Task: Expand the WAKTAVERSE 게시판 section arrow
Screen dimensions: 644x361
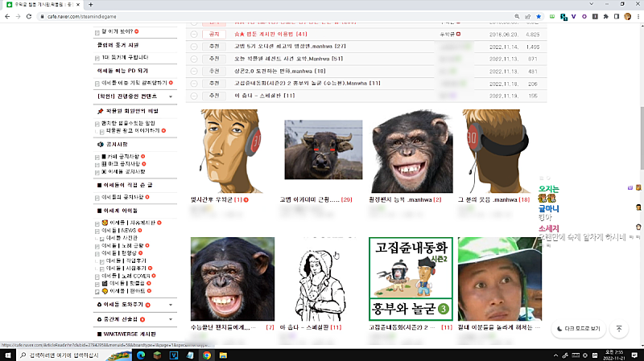Action: click(170, 333)
